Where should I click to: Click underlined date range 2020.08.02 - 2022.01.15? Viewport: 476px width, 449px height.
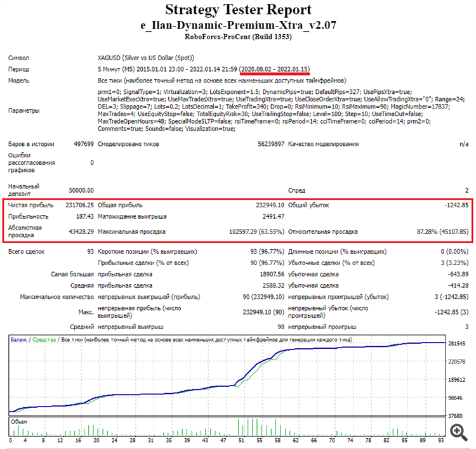[275, 69]
